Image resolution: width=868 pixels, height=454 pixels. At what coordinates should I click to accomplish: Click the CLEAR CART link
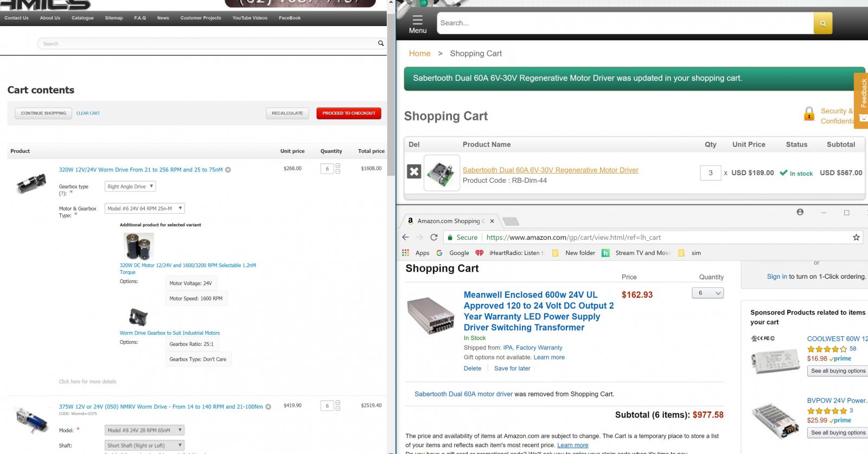(x=88, y=113)
